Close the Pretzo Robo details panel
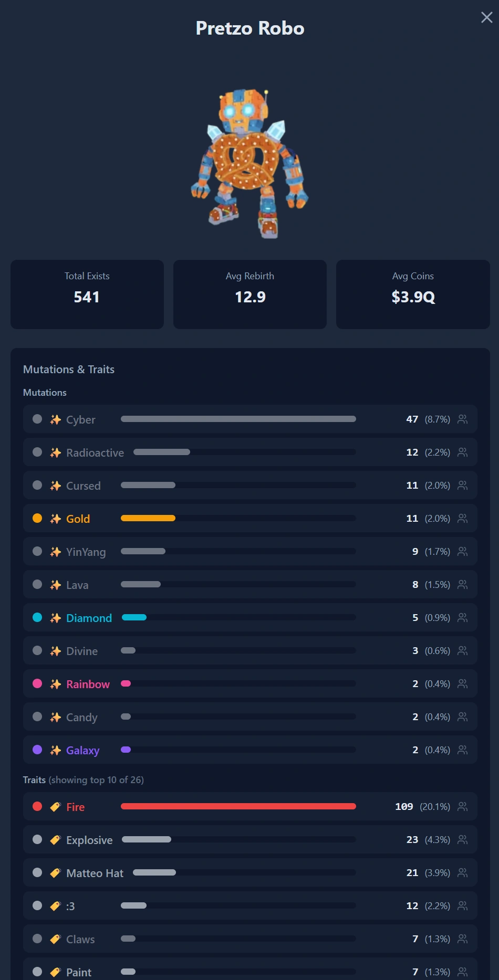 (487, 17)
